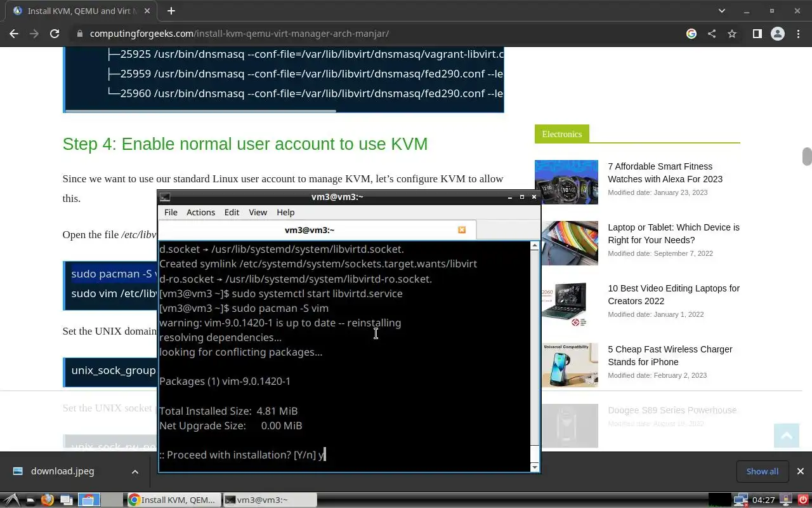Open the Arch Linux start menu
Image resolution: width=812 pixels, height=508 pixels.
[11, 500]
